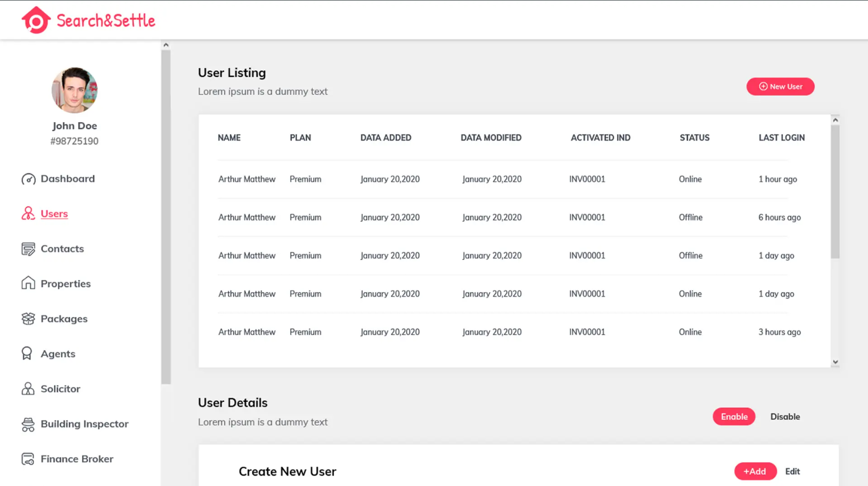The height and width of the screenshot is (486, 868).
Task: Create a user with New User button
Action: coord(780,86)
